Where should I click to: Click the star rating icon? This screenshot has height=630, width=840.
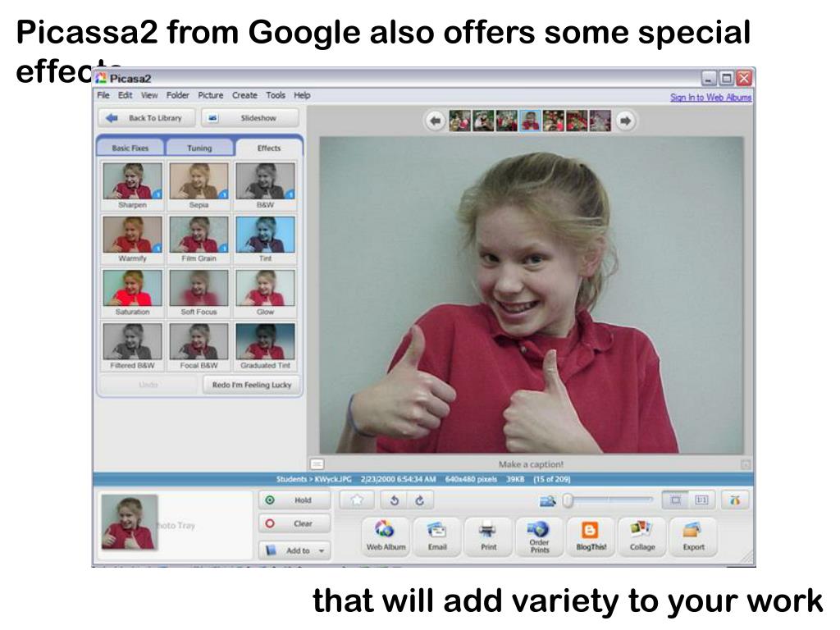pyautogui.click(x=357, y=500)
